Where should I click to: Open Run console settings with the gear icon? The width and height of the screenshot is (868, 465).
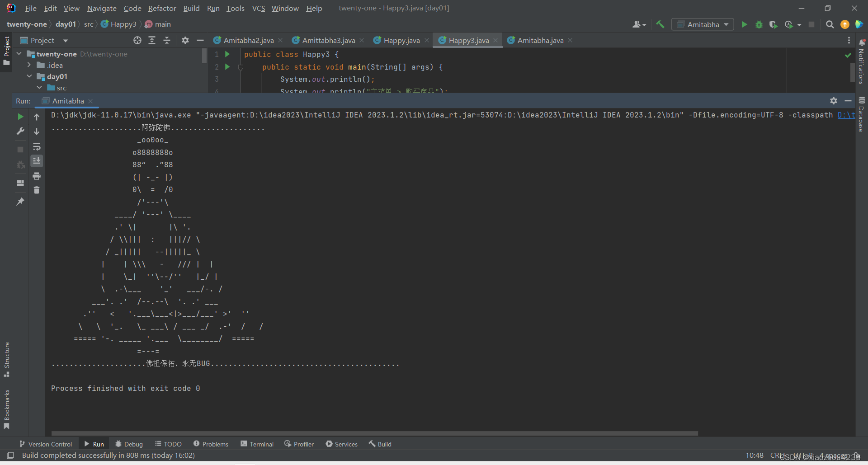click(x=834, y=101)
